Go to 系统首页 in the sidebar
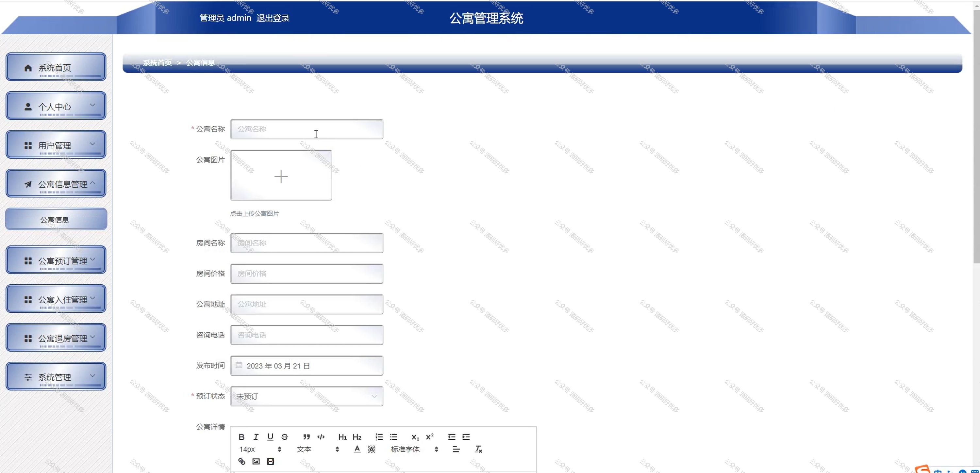 tap(56, 67)
